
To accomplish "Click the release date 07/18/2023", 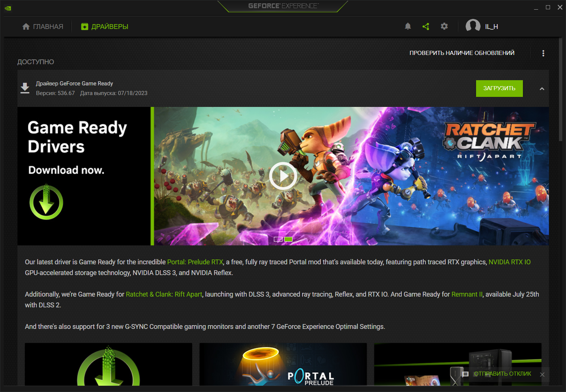I will (x=133, y=93).
